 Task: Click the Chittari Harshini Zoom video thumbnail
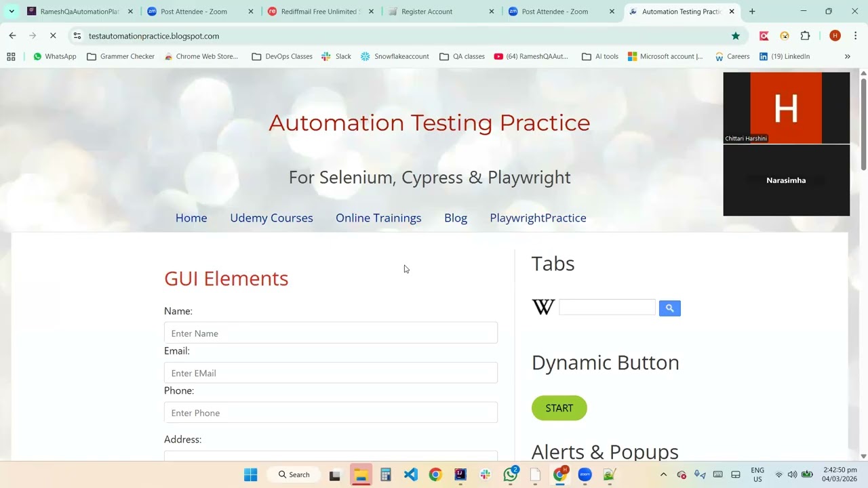(x=786, y=108)
